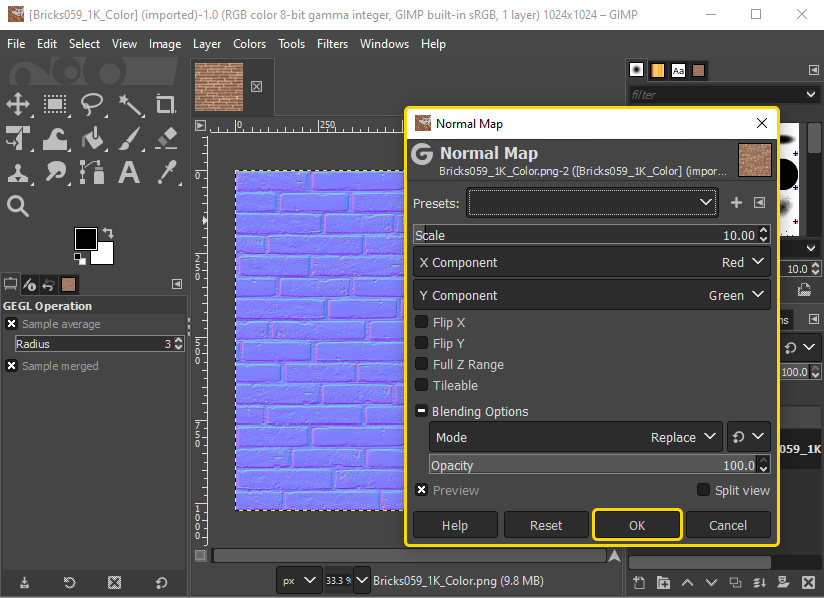The width and height of the screenshot is (824, 598).
Task: Click OK in the Normal Map dialog
Action: pos(637,525)
